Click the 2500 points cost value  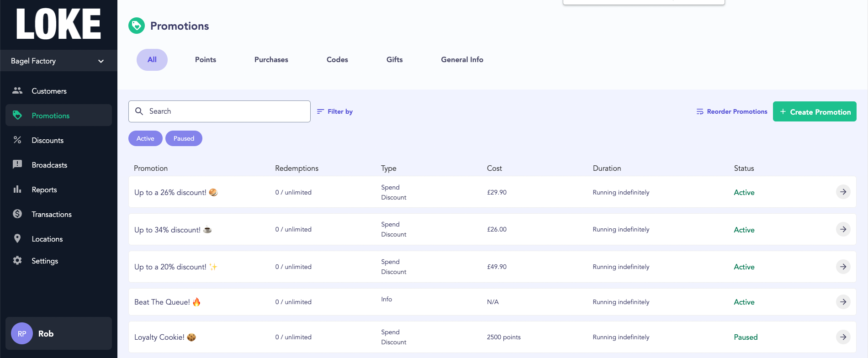click(503, 337)
